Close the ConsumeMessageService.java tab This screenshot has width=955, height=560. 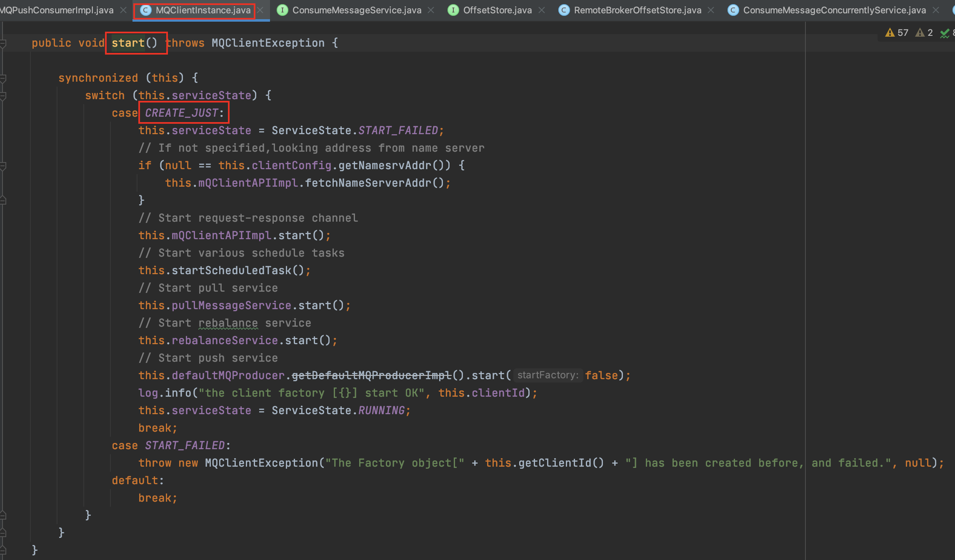pyautogui.click(x=431, y=10)
